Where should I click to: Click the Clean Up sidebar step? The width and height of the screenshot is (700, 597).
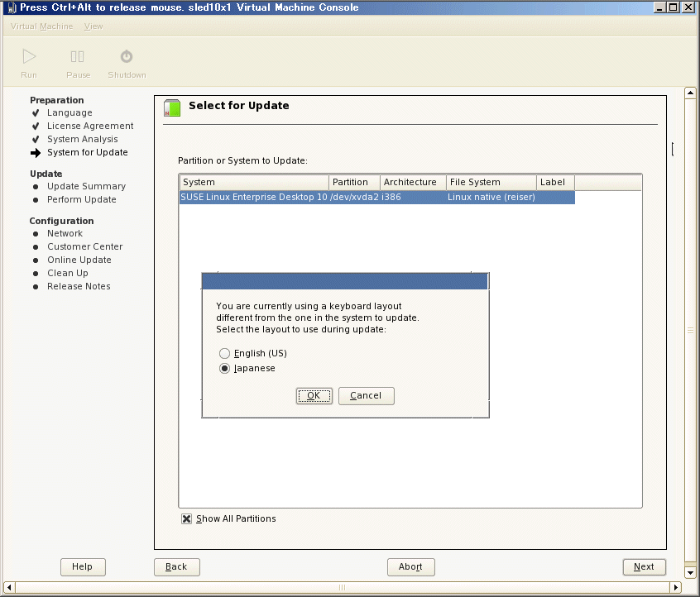click(x=67, y=273)
